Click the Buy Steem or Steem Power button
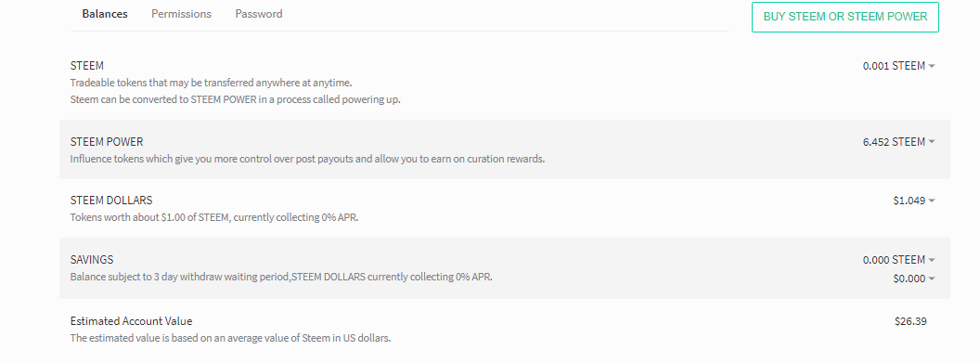The width and height of the screenshot is (980, 363). [845, 17]
